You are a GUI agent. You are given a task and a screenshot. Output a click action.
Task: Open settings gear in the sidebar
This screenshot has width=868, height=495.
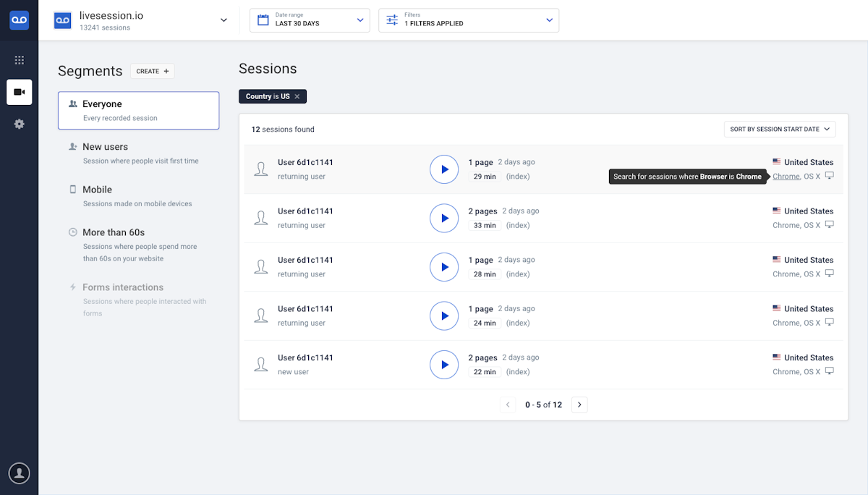point(20,124)
